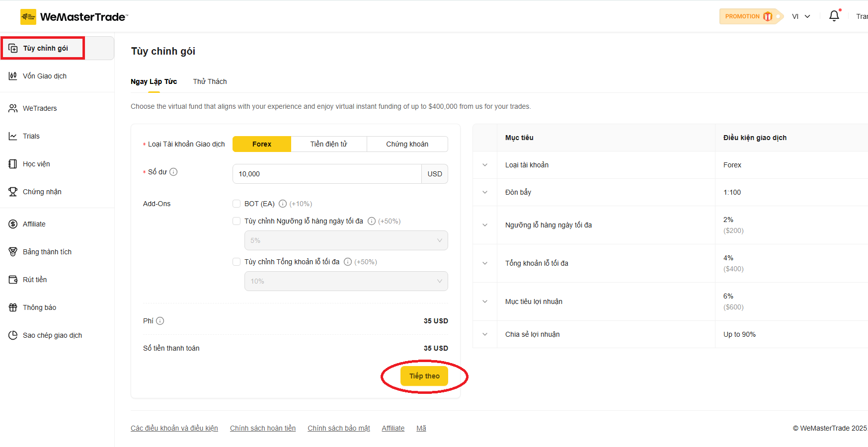
Task: Click the Trials line chart icon
Action: coord(13,136)
